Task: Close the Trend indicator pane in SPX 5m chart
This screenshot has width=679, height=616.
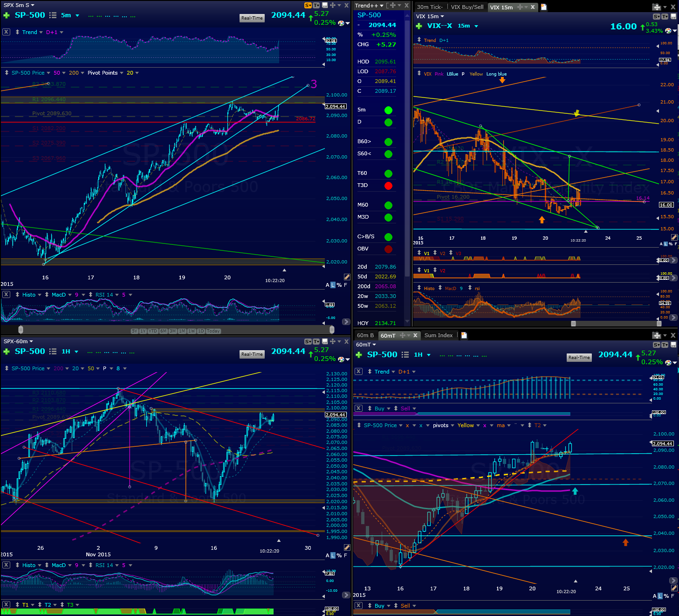Action: (x=6, y=32)
